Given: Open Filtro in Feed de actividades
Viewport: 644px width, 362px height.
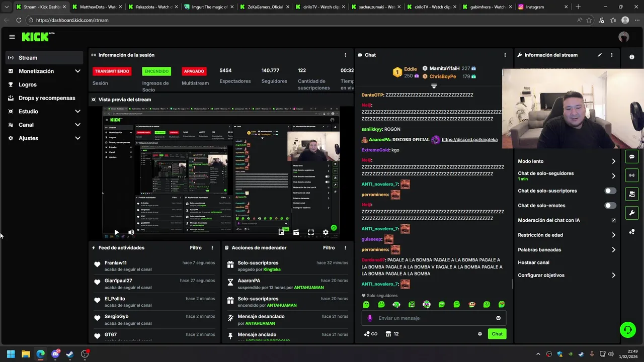Looking at the screenshot, I should [196, 248].
